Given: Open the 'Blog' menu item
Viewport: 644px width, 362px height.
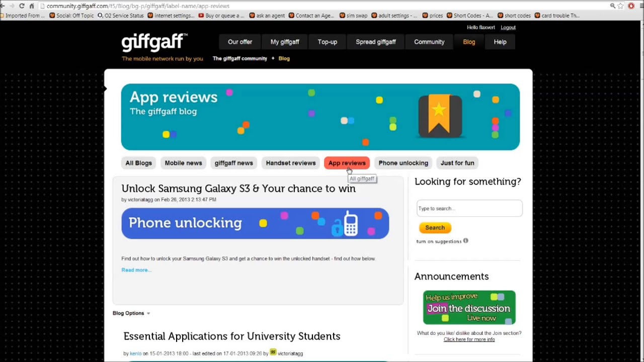Looking at the screenshot, I should tap(469, 42).
